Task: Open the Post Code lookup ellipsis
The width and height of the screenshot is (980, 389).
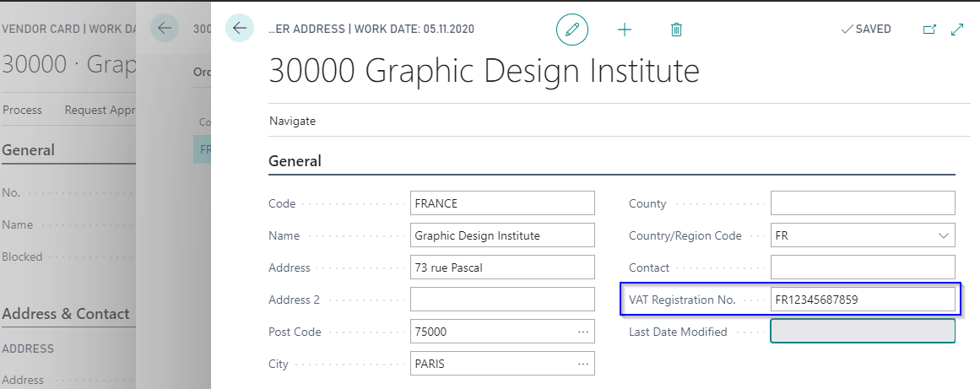Action: coord(583,332)
